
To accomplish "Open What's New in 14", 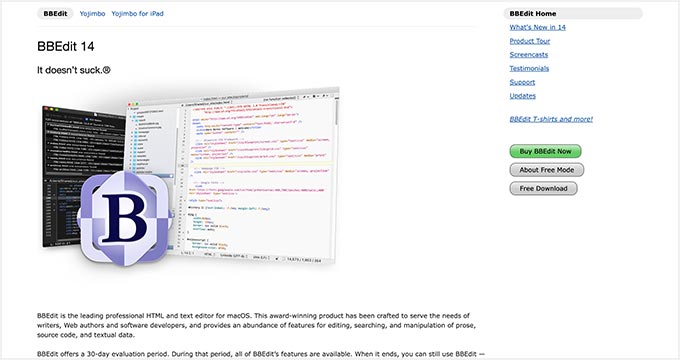I will tap(537, 27).
